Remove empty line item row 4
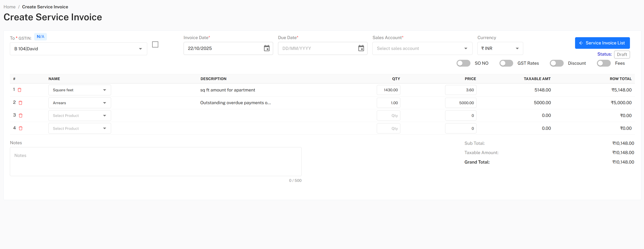644x249 pixels. click(21, 128)
